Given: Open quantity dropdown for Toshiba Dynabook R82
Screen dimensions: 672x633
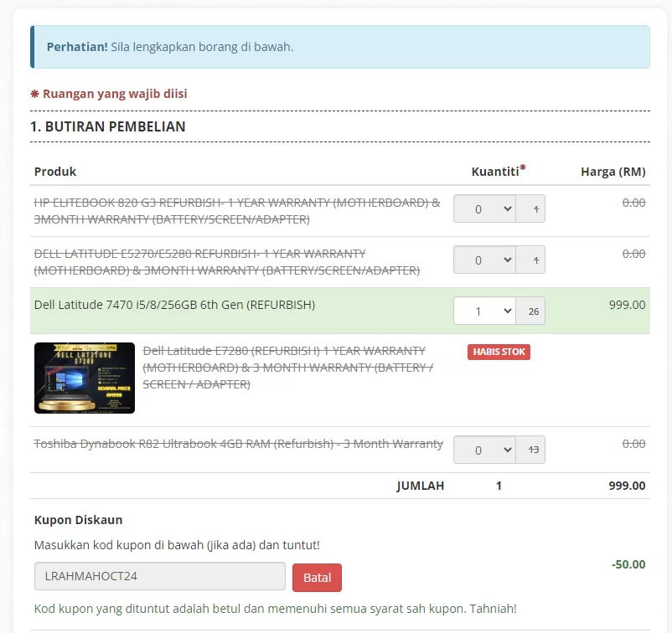Looking at the screenshot, I should point(484,450).
